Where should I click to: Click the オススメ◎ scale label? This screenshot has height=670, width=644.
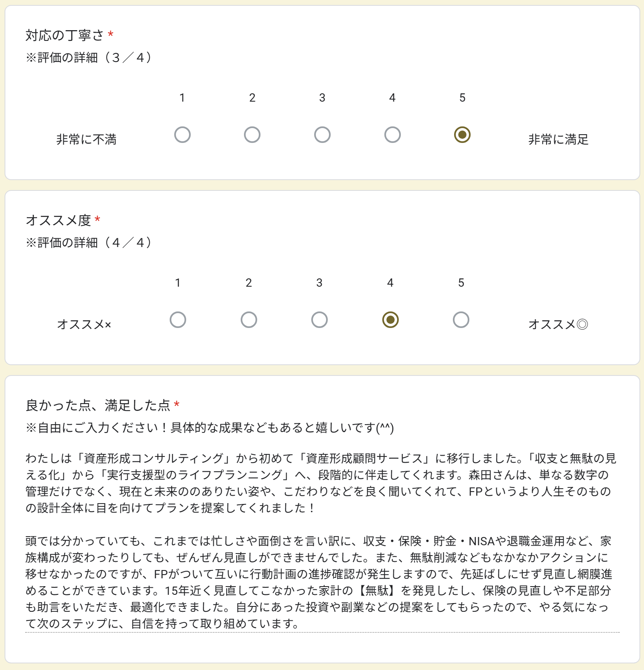coord(558,325)
